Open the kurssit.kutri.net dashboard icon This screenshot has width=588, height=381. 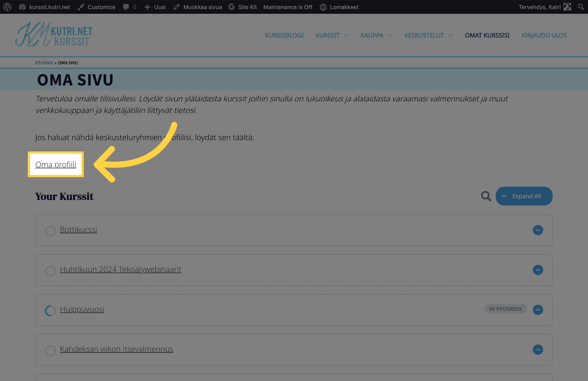[x=22, y=7]
